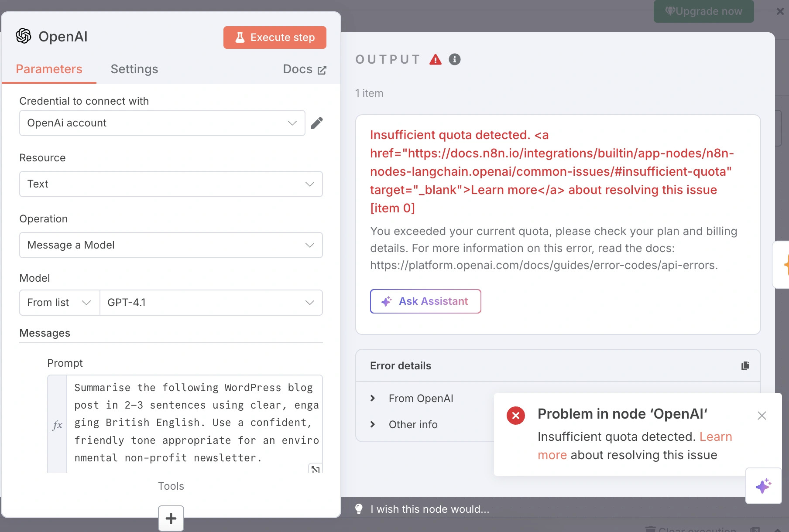
Task: Click the fx expression icon beside Prompt
Action: click(57, 425)
